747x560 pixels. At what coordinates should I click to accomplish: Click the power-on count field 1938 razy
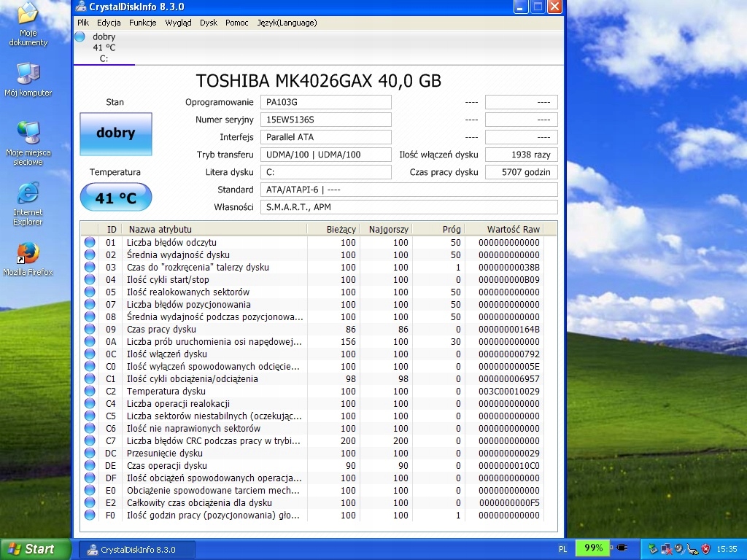[x=521, y=155]
